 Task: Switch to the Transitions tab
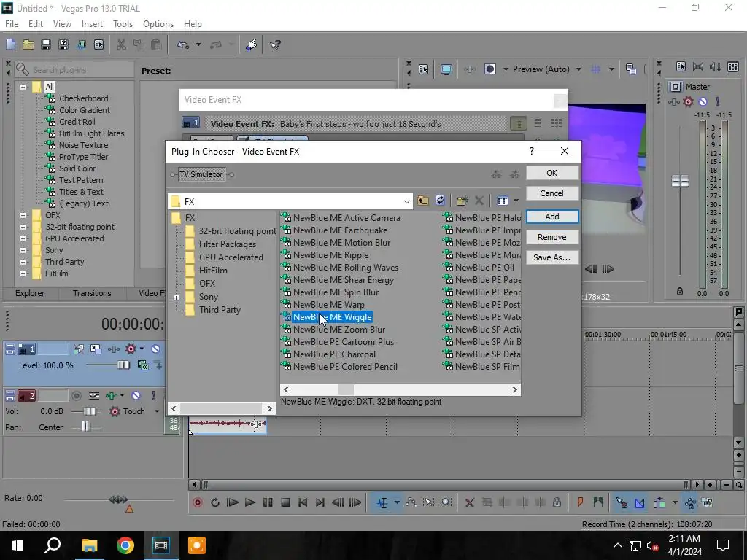tap(92, 293)
